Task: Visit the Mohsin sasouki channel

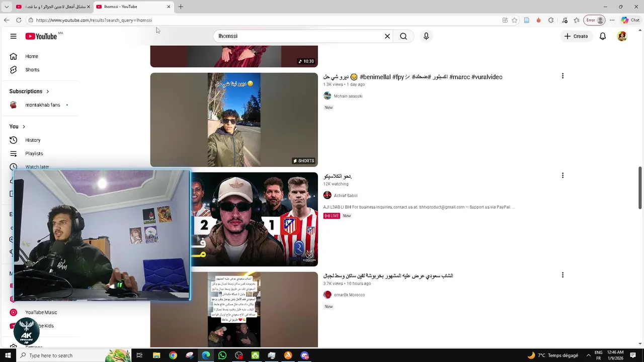Action: point(348,96)
